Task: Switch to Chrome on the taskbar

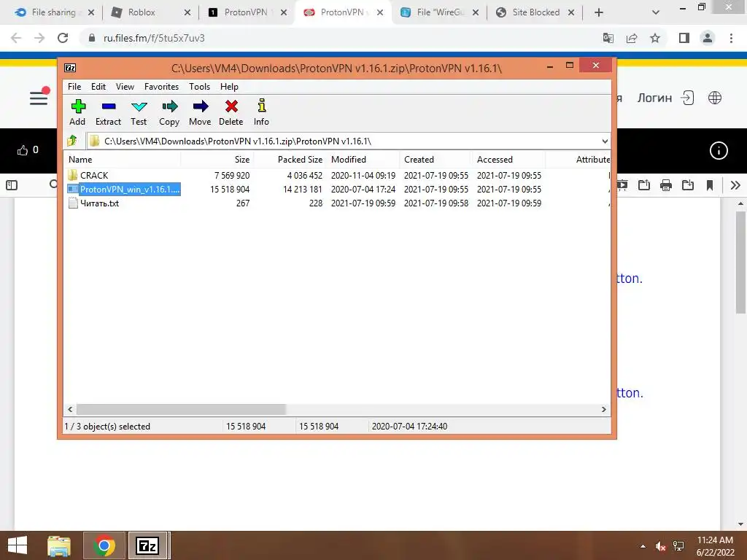Action: coord(104,545)
